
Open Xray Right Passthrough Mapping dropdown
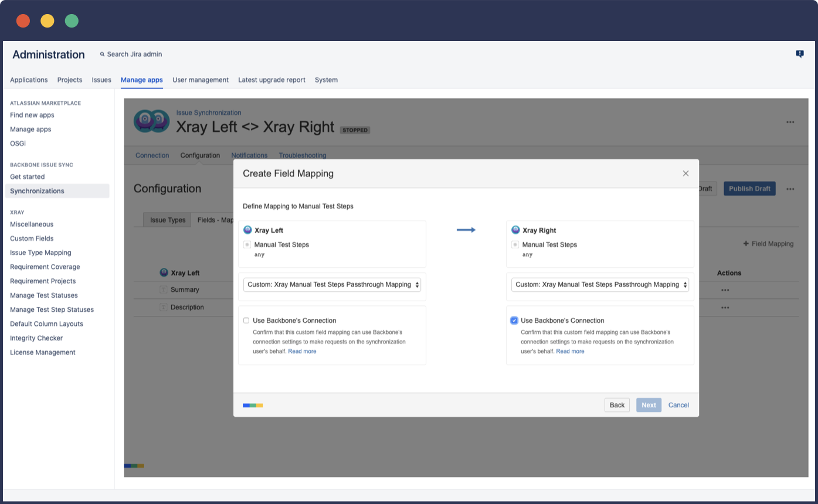tap(600, 285)
